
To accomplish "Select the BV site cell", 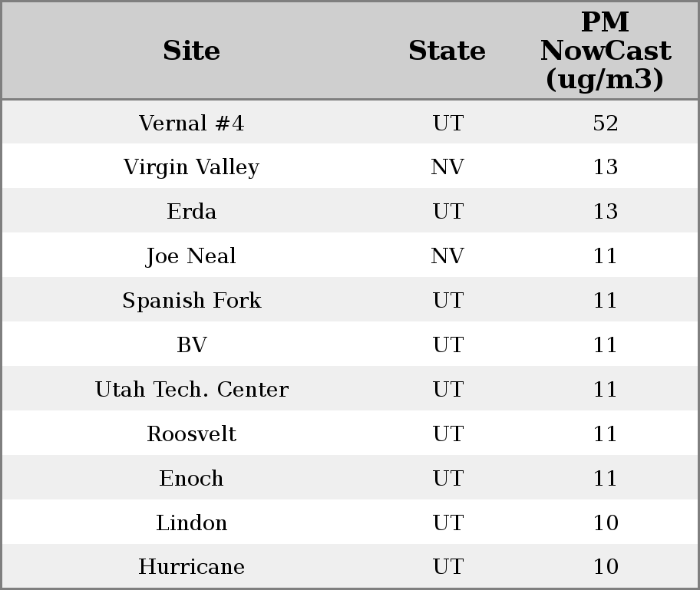I will (x=192, y=345).
